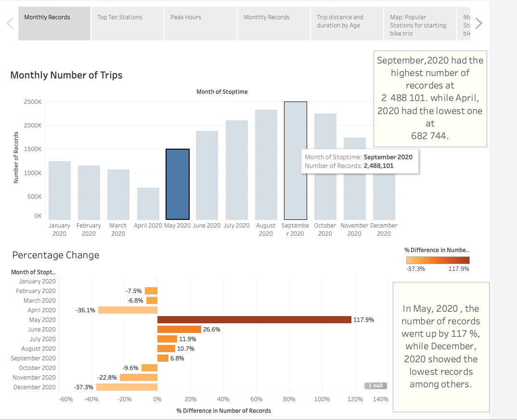Click the annotation about May 2020 records
Viewport: 517px width, 420px height.
click(440, 347)
